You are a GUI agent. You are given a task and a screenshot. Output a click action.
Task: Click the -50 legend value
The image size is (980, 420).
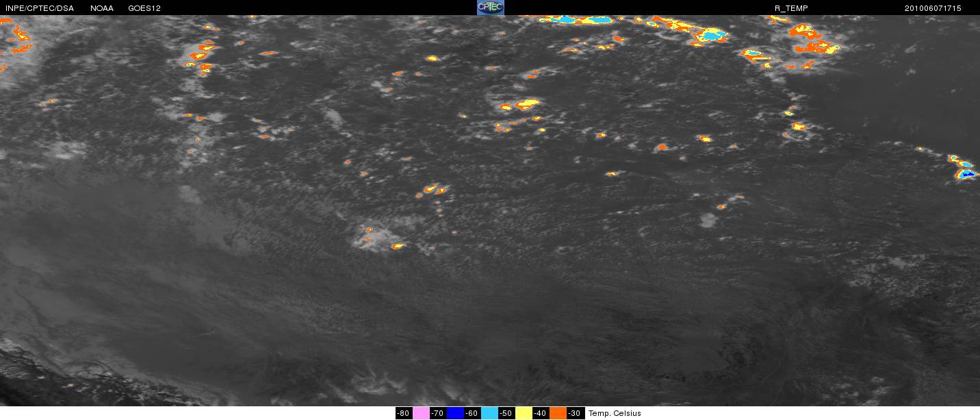(x=506, y=413)
